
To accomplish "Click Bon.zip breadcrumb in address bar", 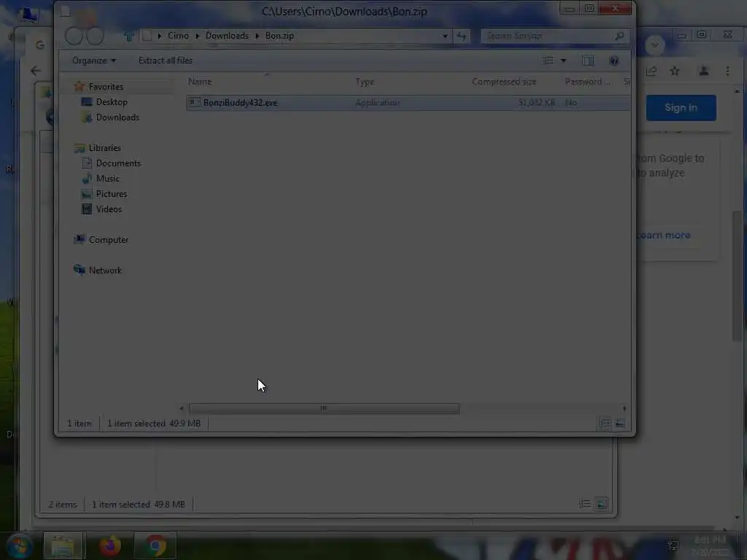I will [x=279, y=36].
